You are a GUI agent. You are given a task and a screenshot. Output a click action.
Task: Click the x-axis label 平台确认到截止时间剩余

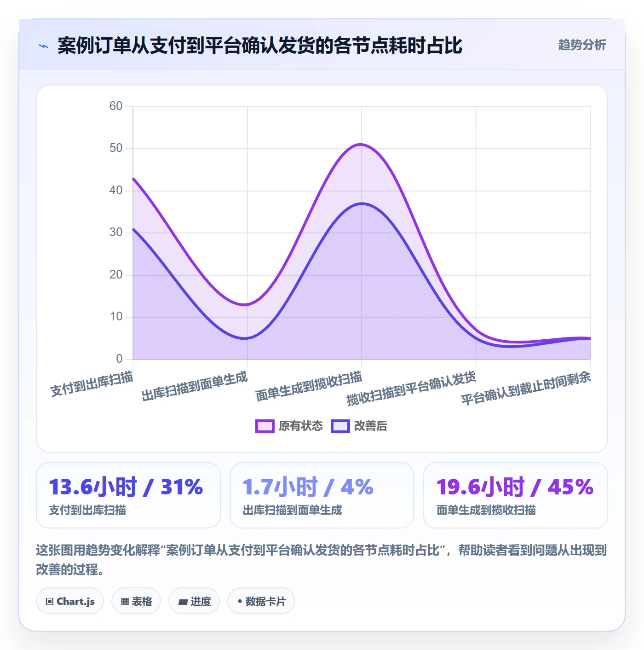point(526,389)
